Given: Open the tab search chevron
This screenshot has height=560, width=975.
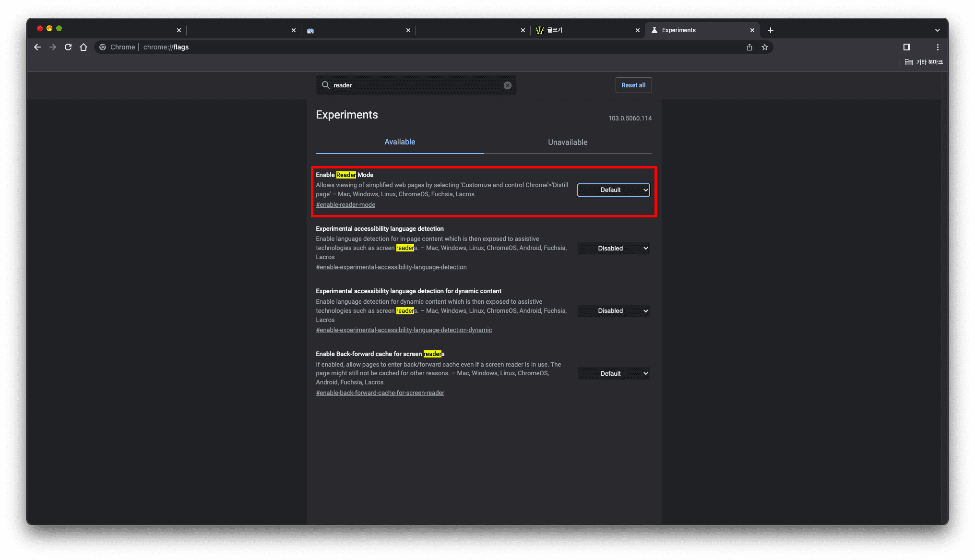Looking at the screenshot, I should coord(938,30).
